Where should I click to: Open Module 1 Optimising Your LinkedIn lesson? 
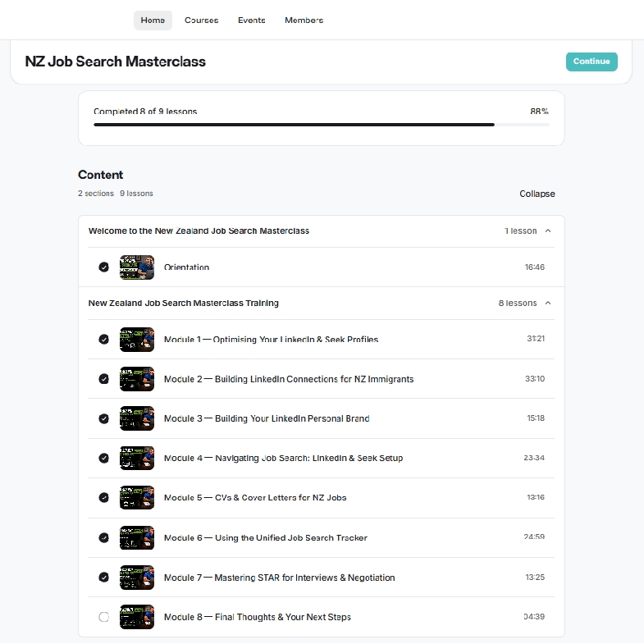(x=271, y=340)
